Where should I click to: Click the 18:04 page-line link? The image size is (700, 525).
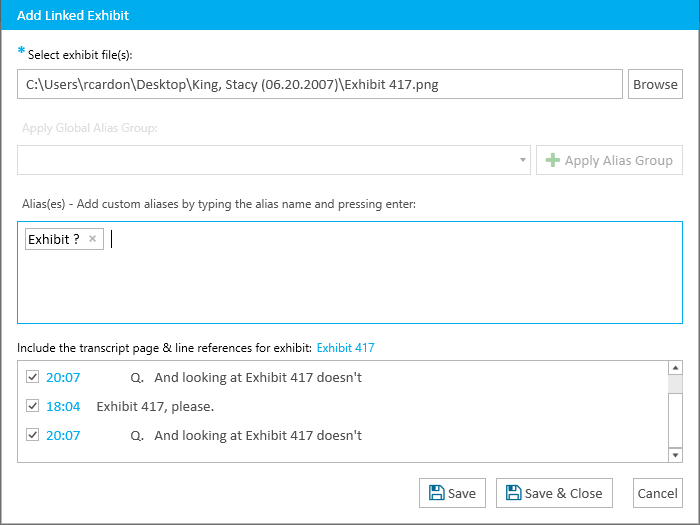point(63,406)
